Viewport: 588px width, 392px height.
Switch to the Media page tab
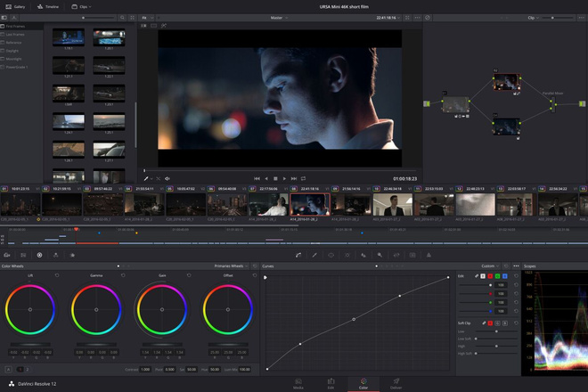click(x=298, y=384)
